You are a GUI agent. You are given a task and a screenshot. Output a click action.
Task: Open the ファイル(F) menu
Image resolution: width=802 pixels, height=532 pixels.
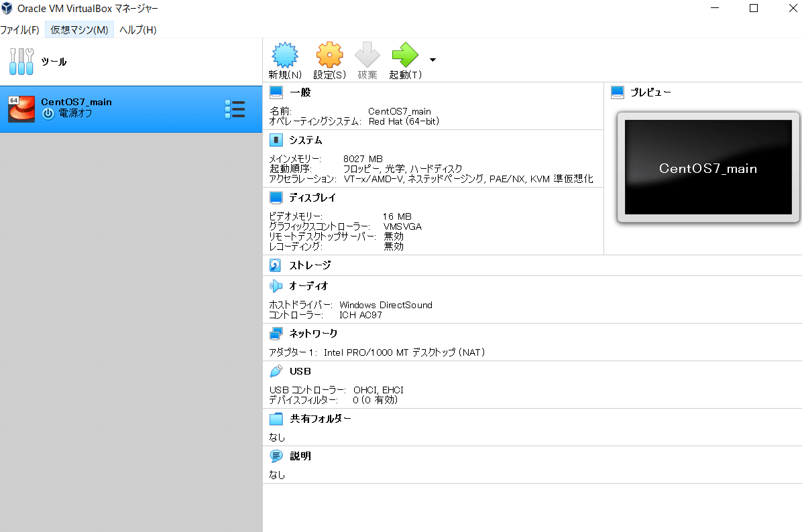tap(20, 30)
